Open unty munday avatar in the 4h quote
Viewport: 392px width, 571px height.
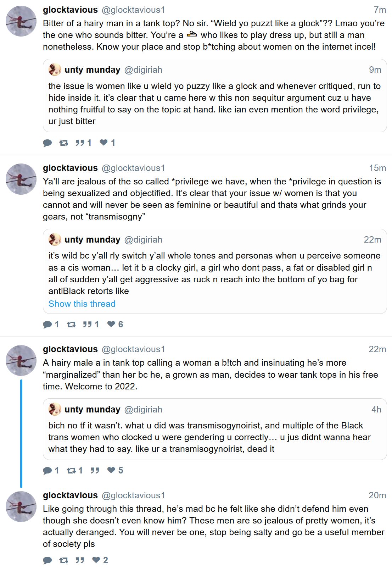click(x=55, y=409)
